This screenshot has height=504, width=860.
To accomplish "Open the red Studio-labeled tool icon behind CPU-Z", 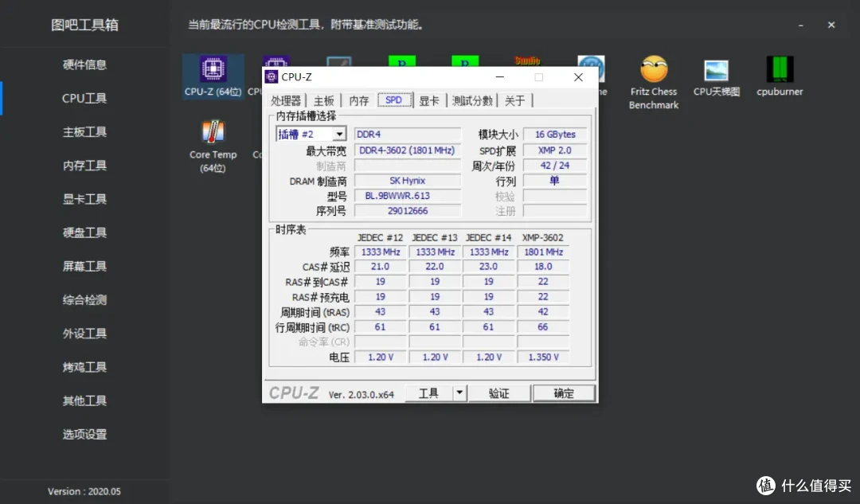I will tap(527, 61).
